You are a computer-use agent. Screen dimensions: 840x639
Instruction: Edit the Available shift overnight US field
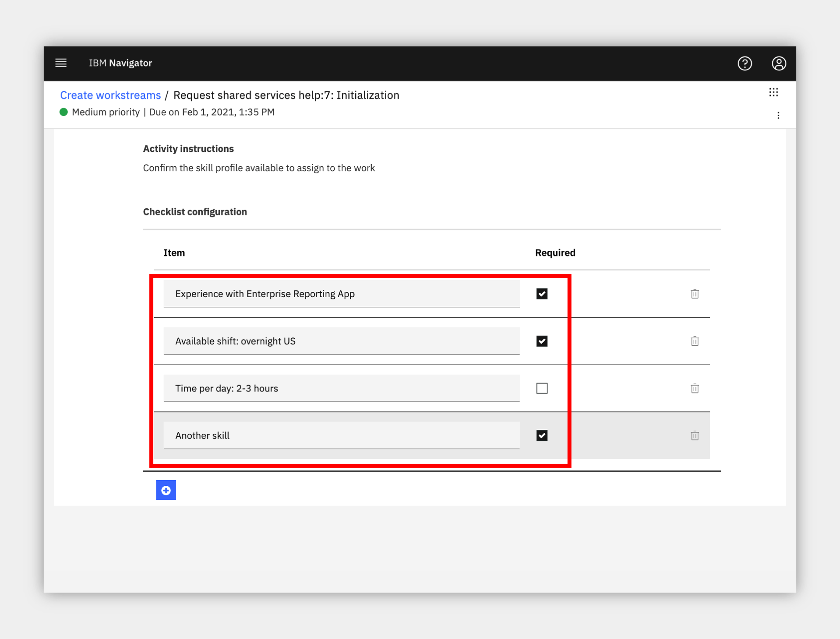pyautogui.click(x=342, y=341)
